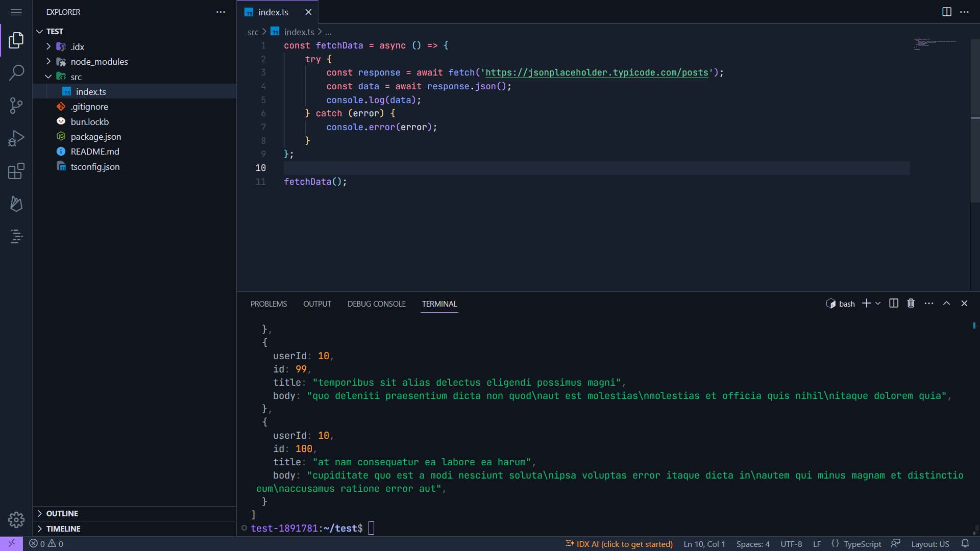The image size is (980, 551).
Task: Split the editor to the right
Action: click(946, 12)
